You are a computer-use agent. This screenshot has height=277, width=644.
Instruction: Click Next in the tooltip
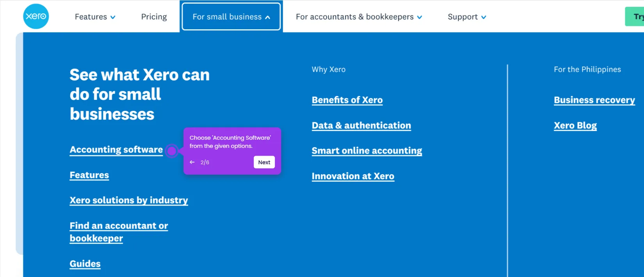tap(264, 162)
